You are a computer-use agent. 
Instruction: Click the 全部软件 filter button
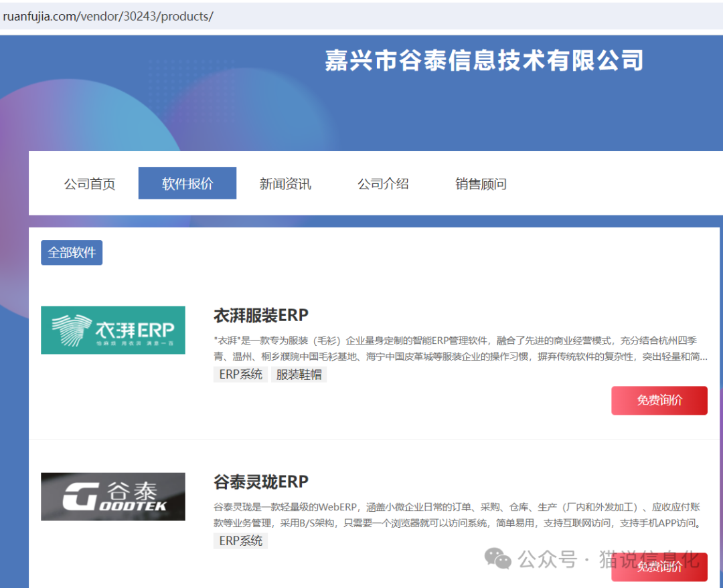(72, 253)
